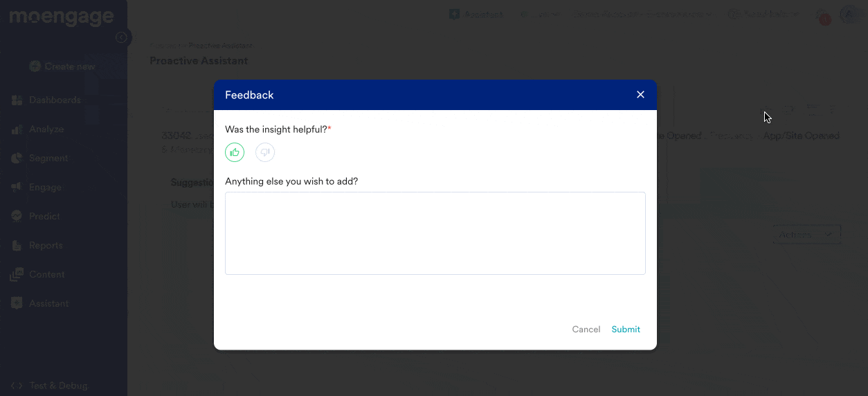Submit the feedback form
This screenshot has width=868, height=396.
click(625, 330)
